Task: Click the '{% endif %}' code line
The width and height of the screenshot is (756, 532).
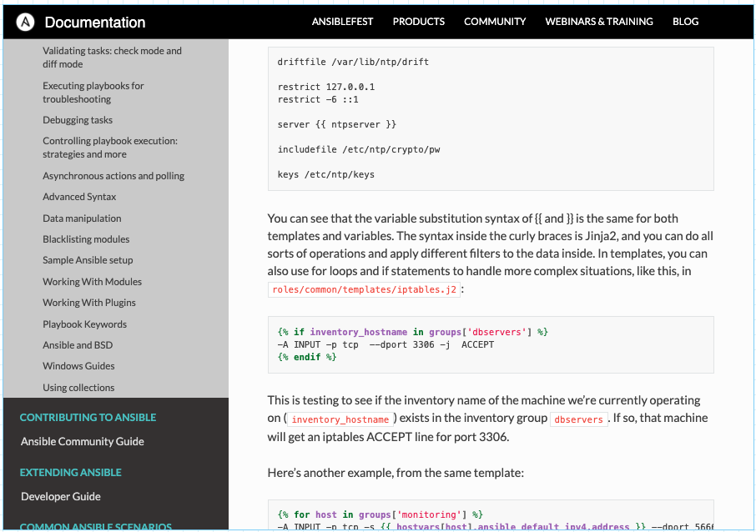Action: (x=306, y=357)
